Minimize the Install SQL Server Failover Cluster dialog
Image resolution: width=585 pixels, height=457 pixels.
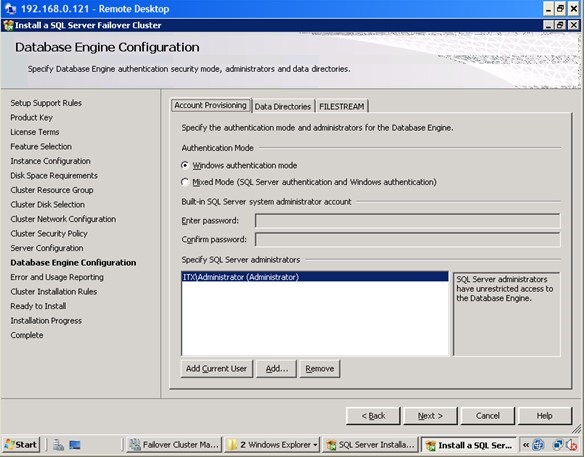pos(548,25)
